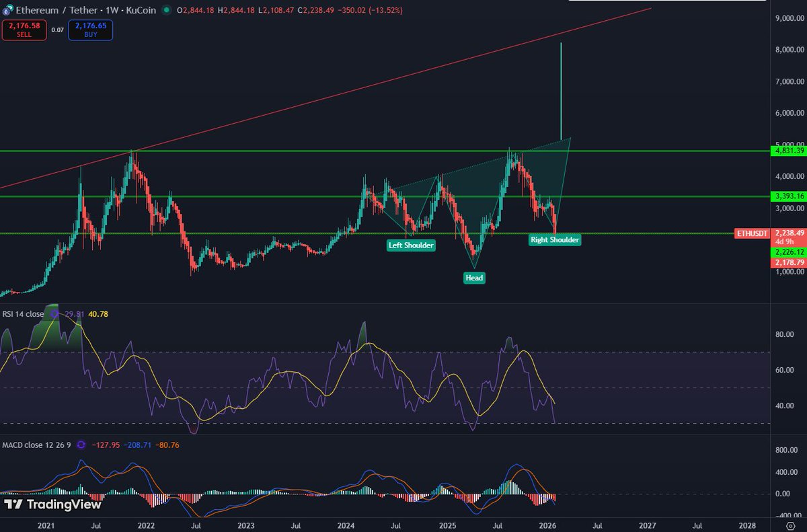Click the 2021 time axis label
This screenshot has height=532, width=807.
pos(46,525)
